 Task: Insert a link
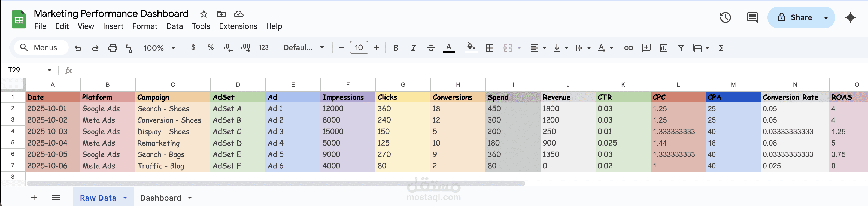pyautogui.click(x=629, y=48)
